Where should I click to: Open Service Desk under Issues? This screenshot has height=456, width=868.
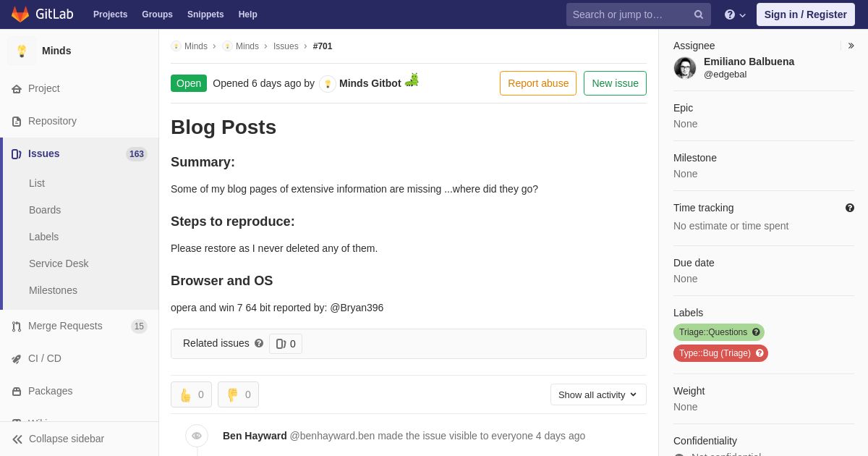[59, 263]
